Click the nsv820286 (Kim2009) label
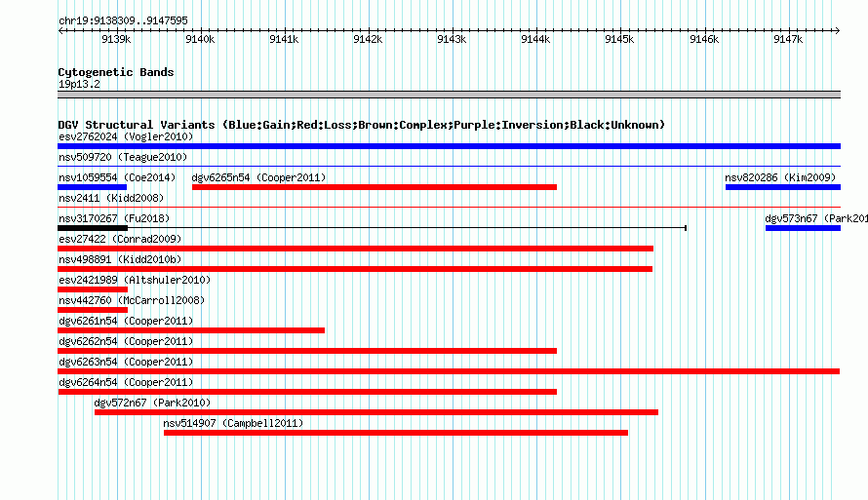 click(x=780, y=177)
